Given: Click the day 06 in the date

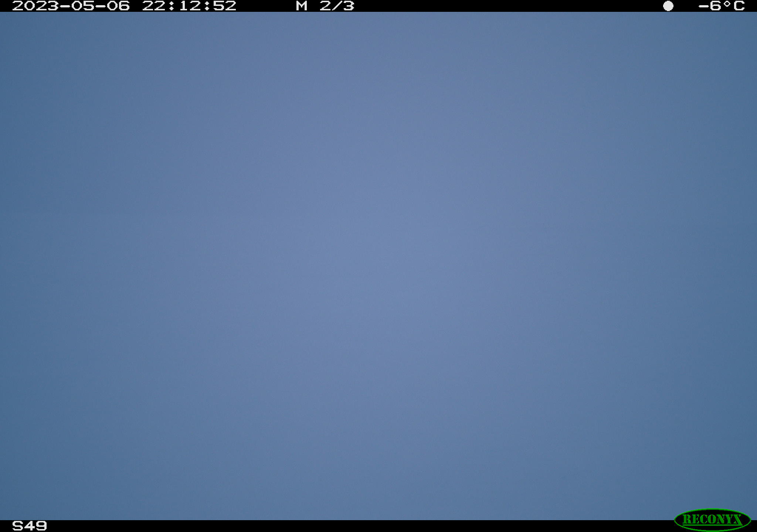Looking at the screenshot, I should tap(118, 6).
